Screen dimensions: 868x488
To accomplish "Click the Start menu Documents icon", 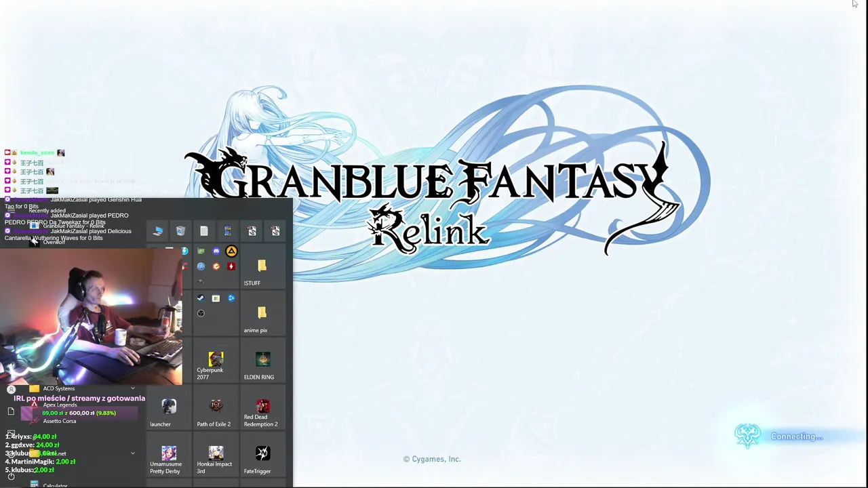I will (x=11, y=411).
